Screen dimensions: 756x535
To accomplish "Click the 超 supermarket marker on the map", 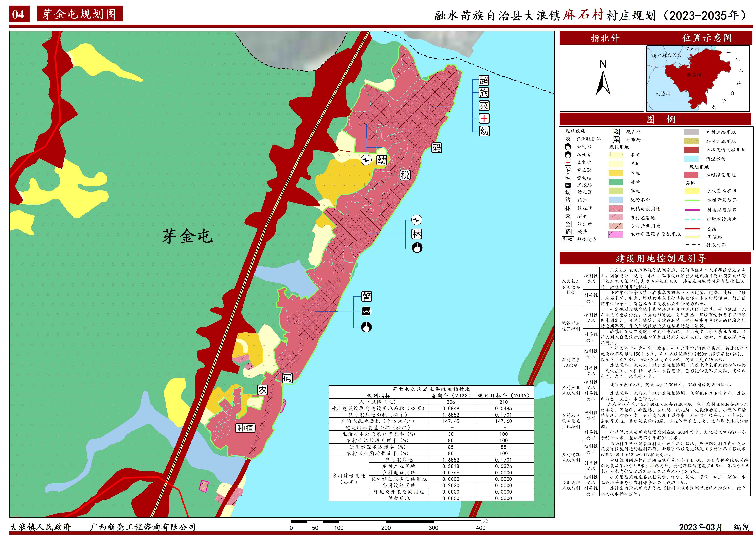I will pos(484,80).
